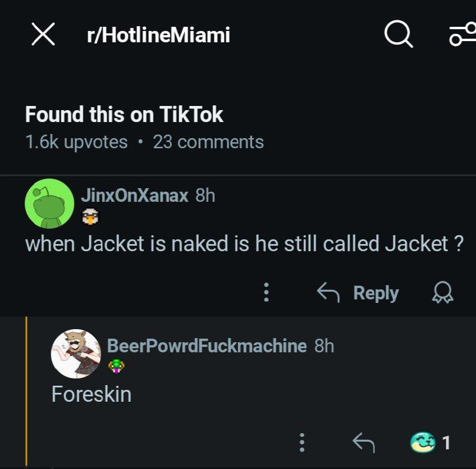
Task: View award emoji on Foreskin comment
Action: point(422,442)
